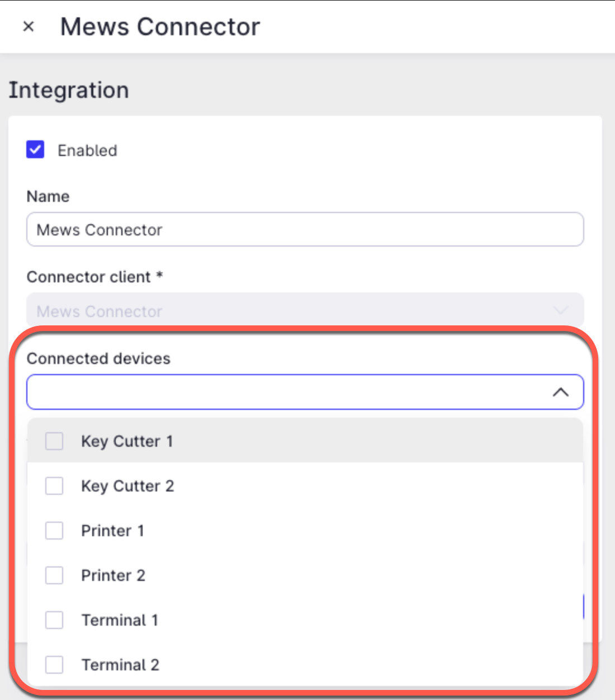
Task: Click the Name text field
Action: tap(305, 229)
